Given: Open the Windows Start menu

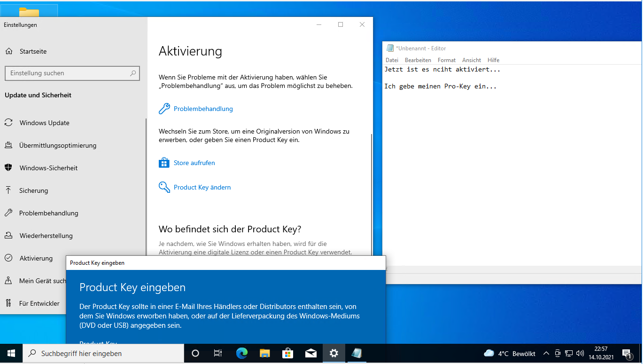Looking at the screenshot, I should [11, 353].
